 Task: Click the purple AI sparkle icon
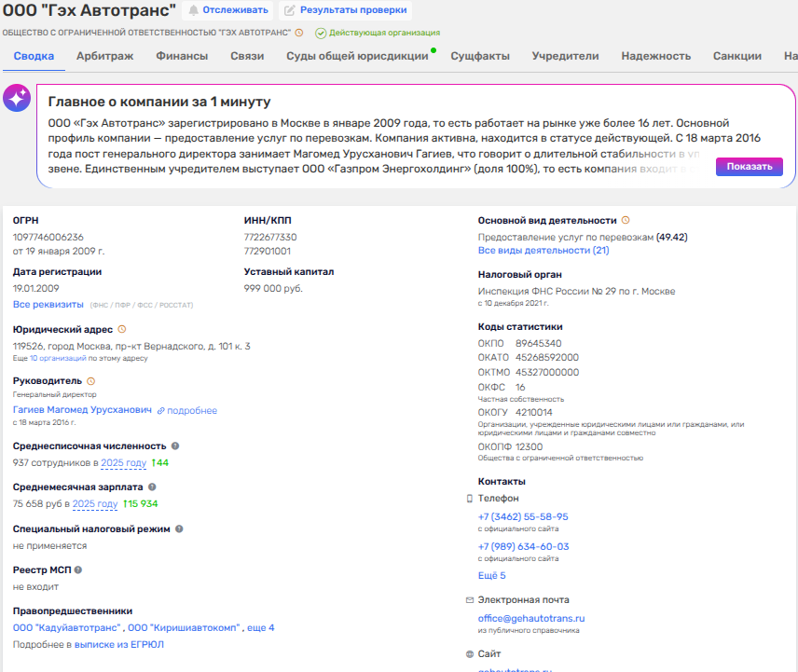tap(17, 98)
